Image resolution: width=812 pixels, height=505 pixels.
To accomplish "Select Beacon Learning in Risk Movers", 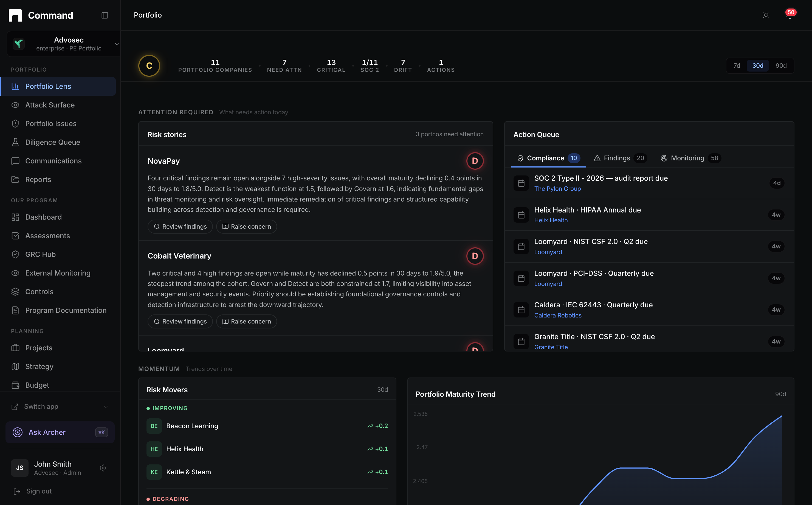I will coord(267,426).
